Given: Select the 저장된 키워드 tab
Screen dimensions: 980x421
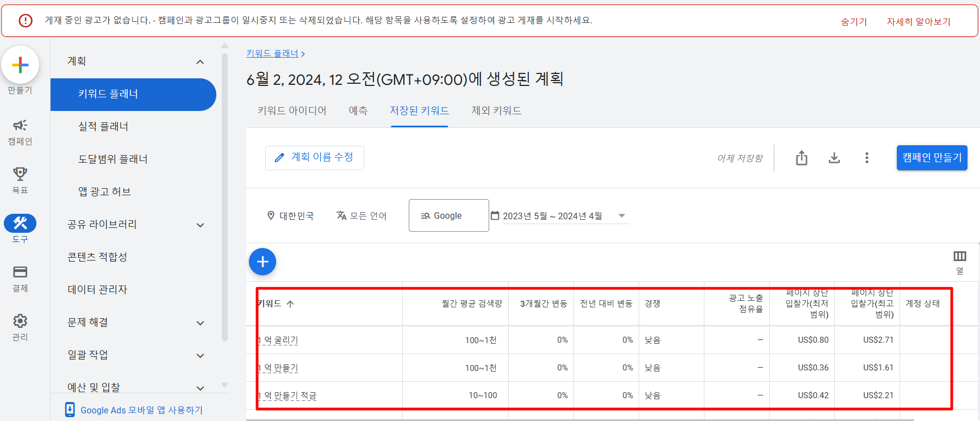Looking at the screenshot, I should 419,110.
